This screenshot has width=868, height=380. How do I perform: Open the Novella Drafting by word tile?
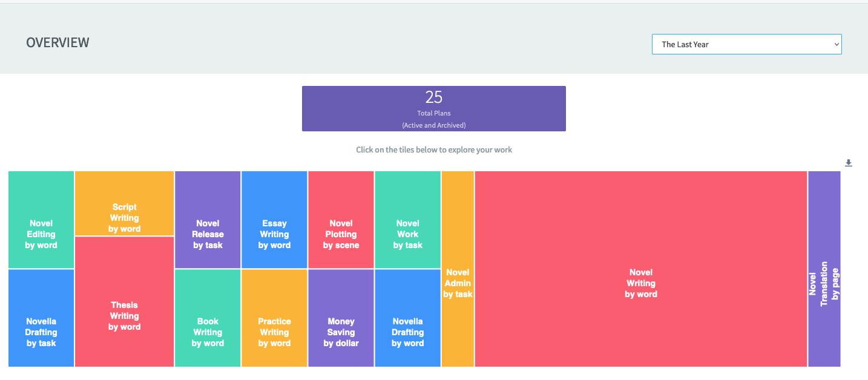point(407,332)
